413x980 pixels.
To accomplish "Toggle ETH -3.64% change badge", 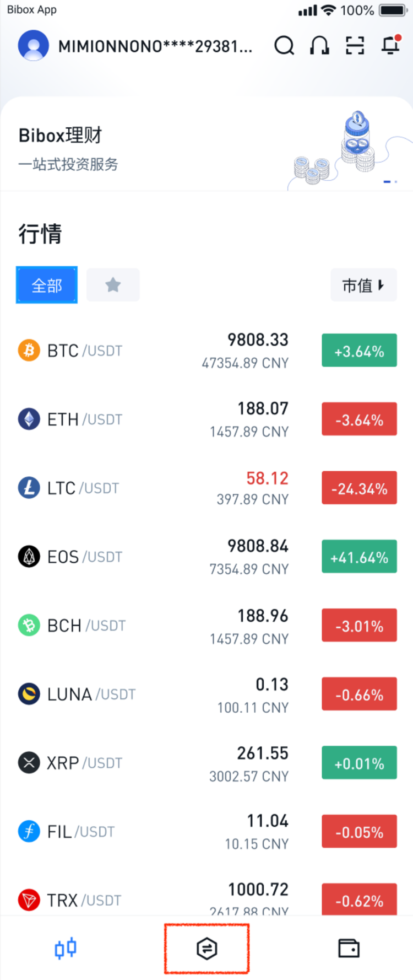I will click(359, 419).
